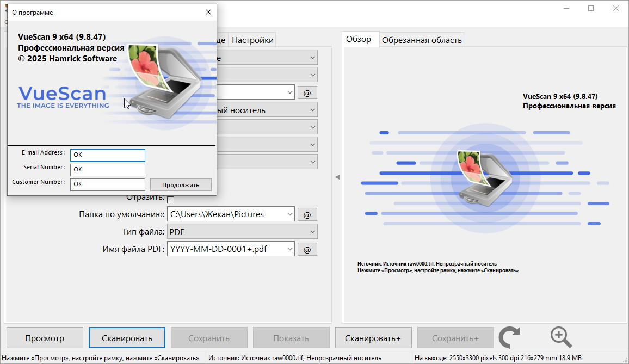Expand the dropdown ending in «носитель»
This screenshot has height=364, width=629.
point(267,110)
